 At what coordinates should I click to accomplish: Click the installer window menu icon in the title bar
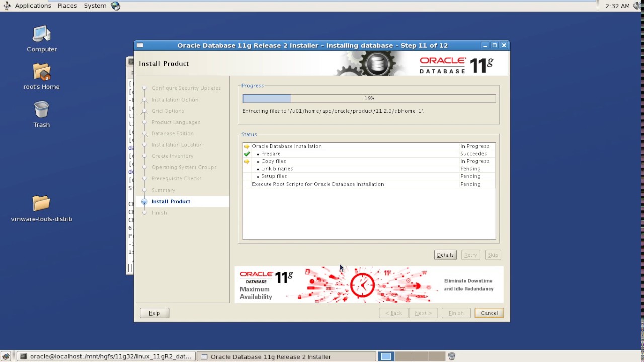[x=140, y=45]
